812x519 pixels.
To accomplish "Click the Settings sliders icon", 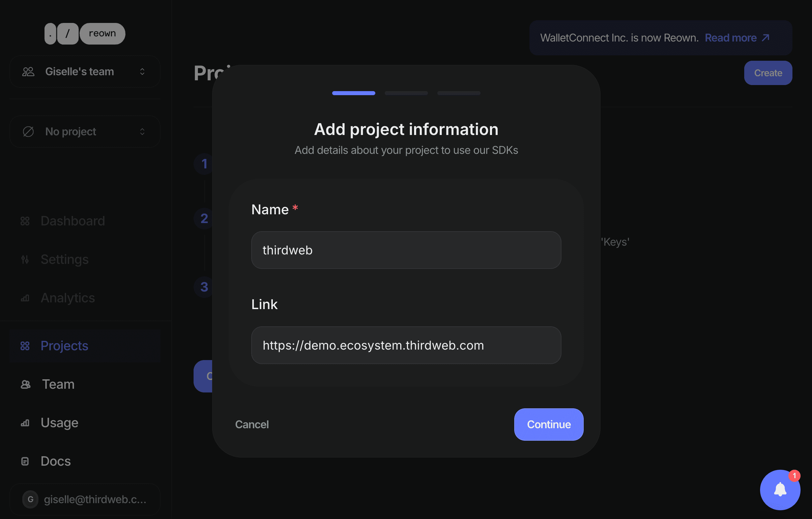I will point(25,259).
